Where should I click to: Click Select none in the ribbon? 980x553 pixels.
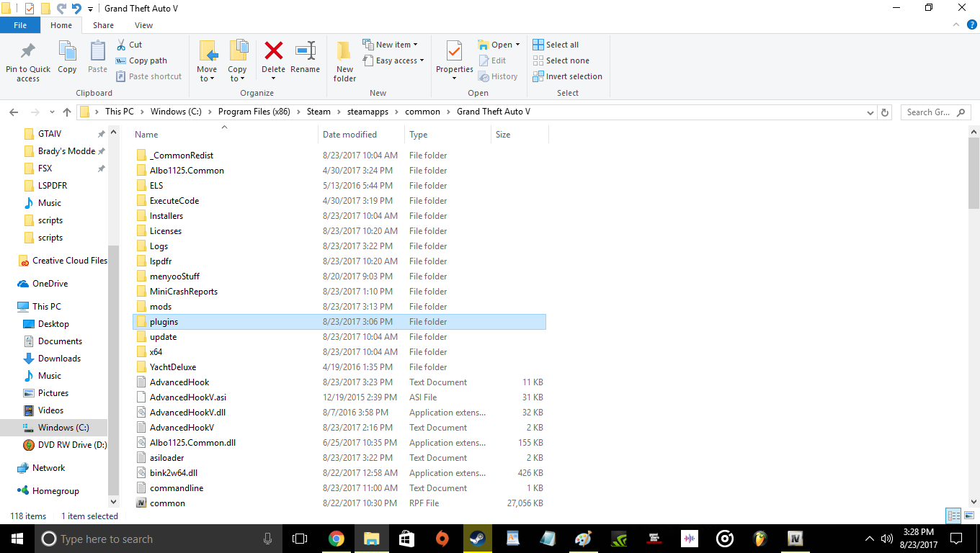tap(561, 60)
